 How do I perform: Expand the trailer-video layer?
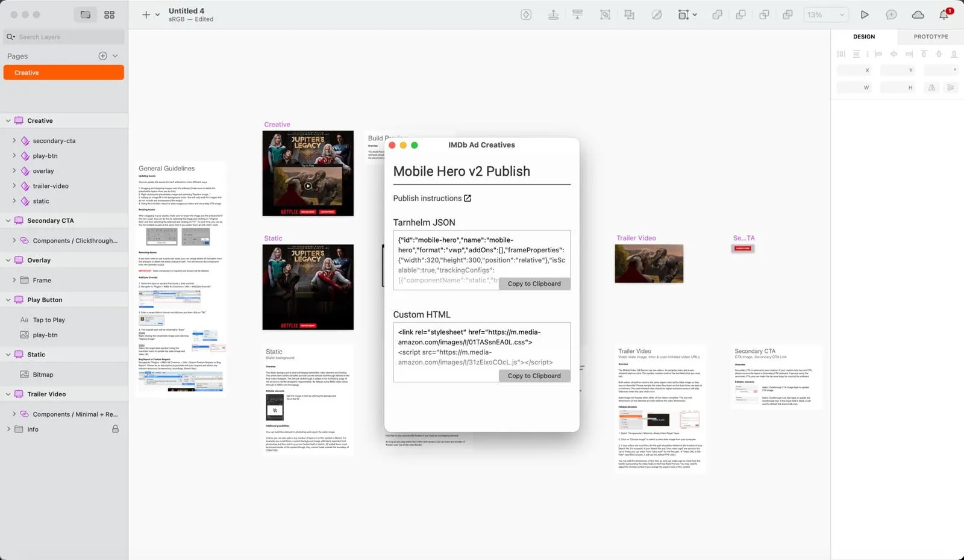[x=14, y=185]
